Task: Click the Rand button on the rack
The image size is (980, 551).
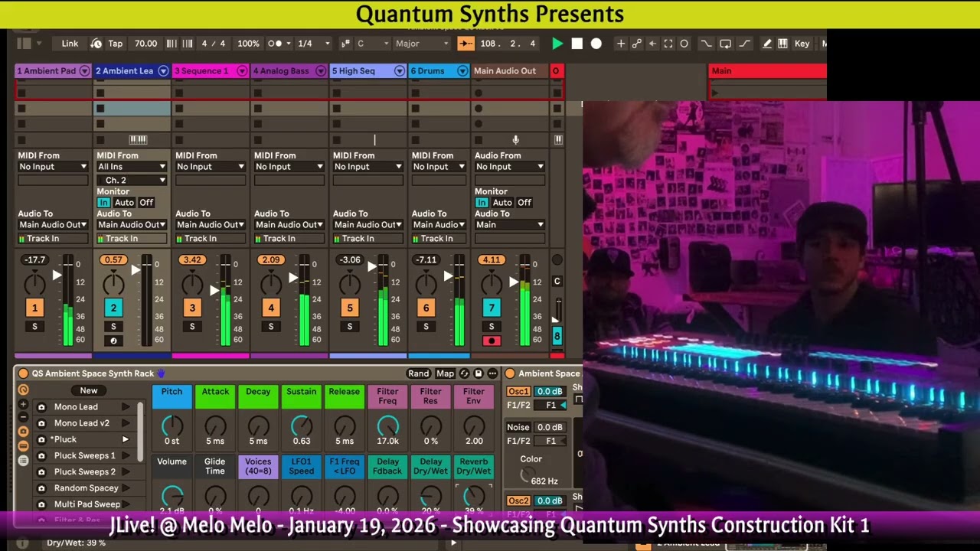Action: 419,373
